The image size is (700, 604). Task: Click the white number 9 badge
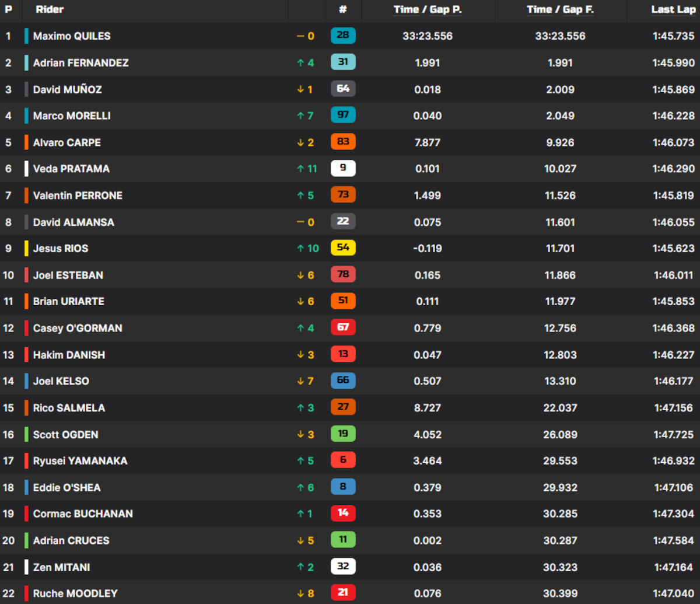tap(343, 169)
